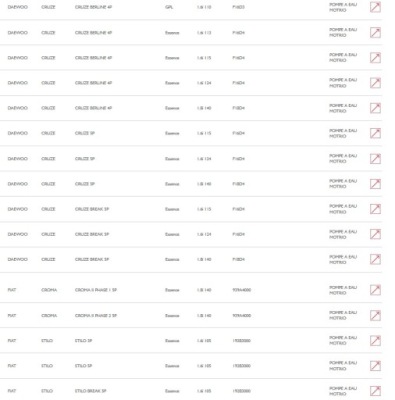Select the Croma II Phase 1 5P text
The height and width of the screenshot is (400, 395).
tap(96, 290)
